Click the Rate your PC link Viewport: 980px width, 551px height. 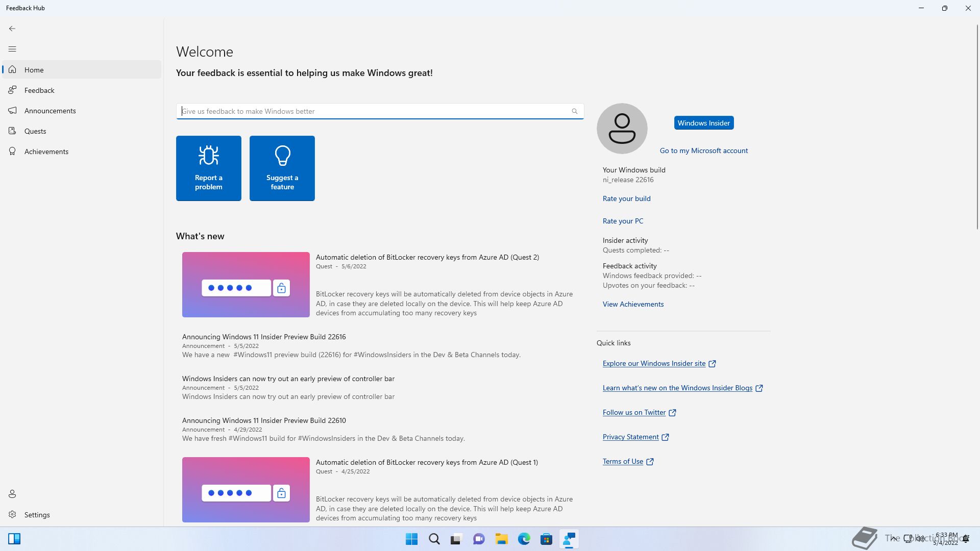tap(623, 221)
